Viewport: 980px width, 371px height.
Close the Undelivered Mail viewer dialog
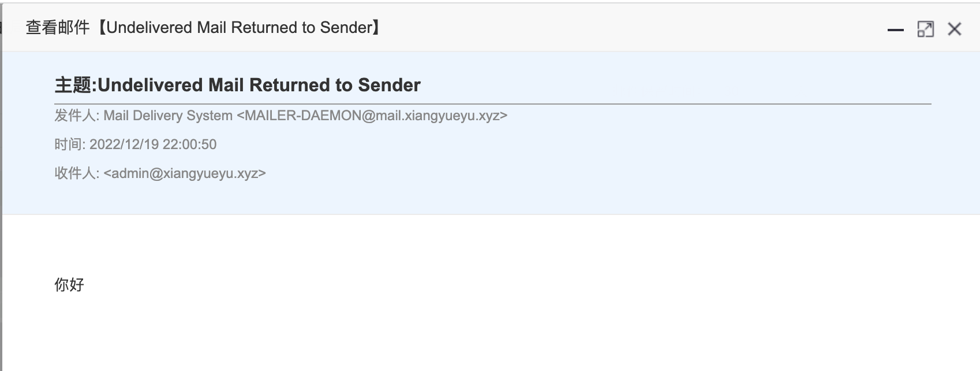click(x=954, y=29)
